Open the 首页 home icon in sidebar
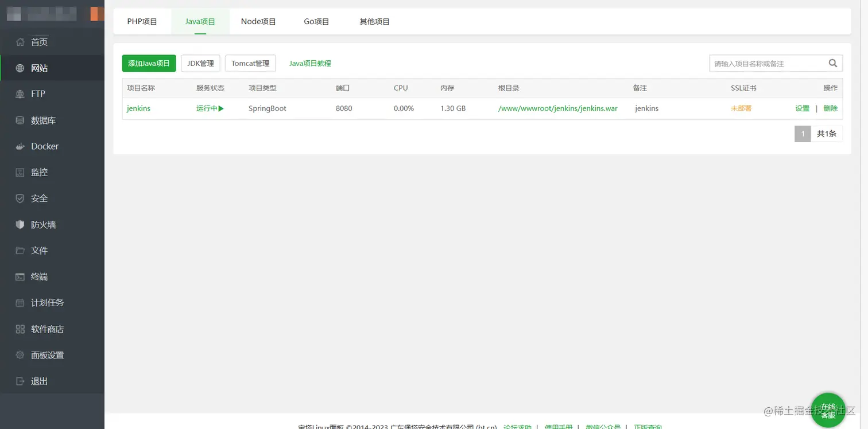The width and height of the screenshot is (868, 429). click(x=20, y=42)
